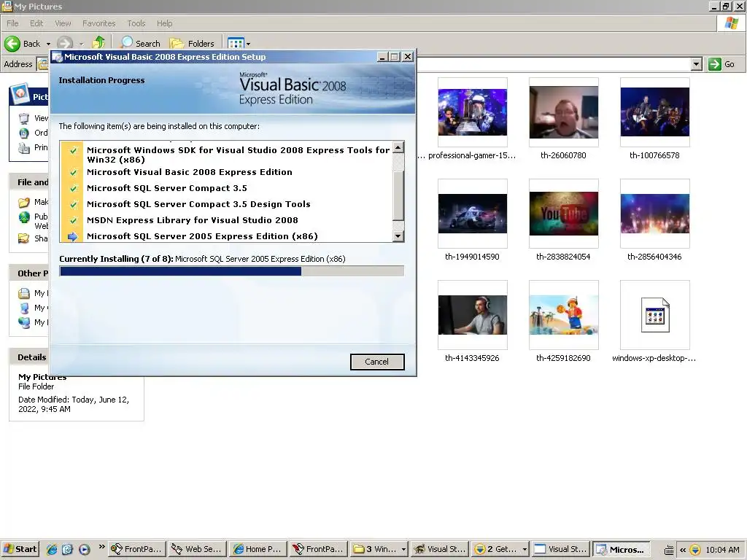Image resolution: width=747 pixels, height=560 pixels.
Task: Click the installation progress bar
Action: pos(231,271)
